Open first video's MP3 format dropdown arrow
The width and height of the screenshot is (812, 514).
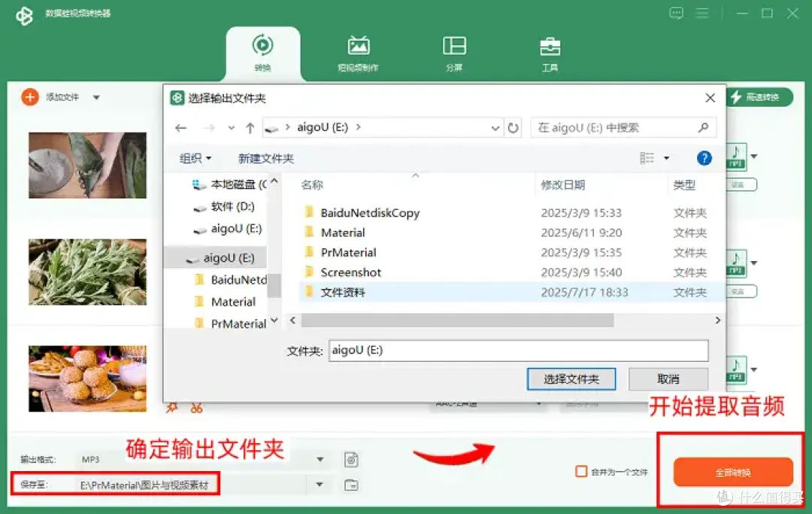[754, 156]
